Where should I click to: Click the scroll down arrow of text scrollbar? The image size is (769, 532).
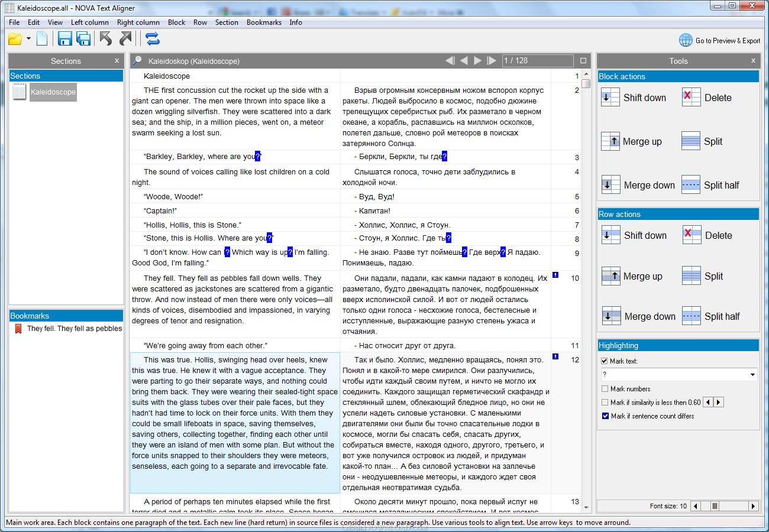(586, 507)
